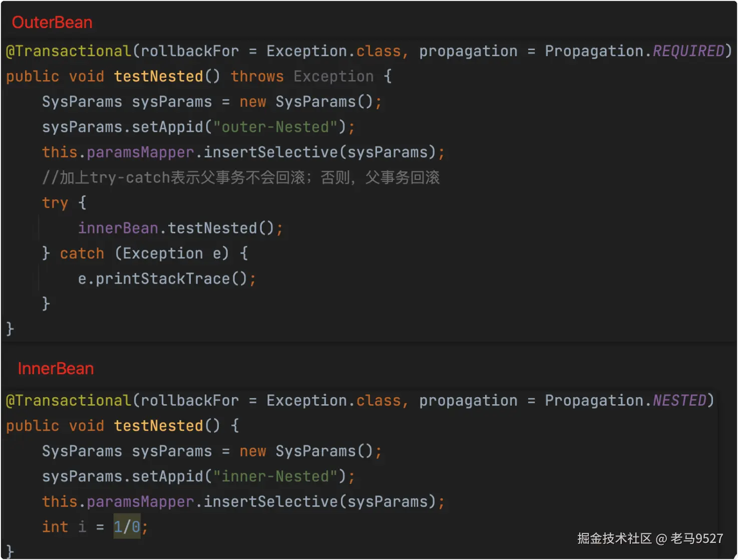Click the red OuterBean heading
The height and width of the screenshot is (560, 738).
52,23
